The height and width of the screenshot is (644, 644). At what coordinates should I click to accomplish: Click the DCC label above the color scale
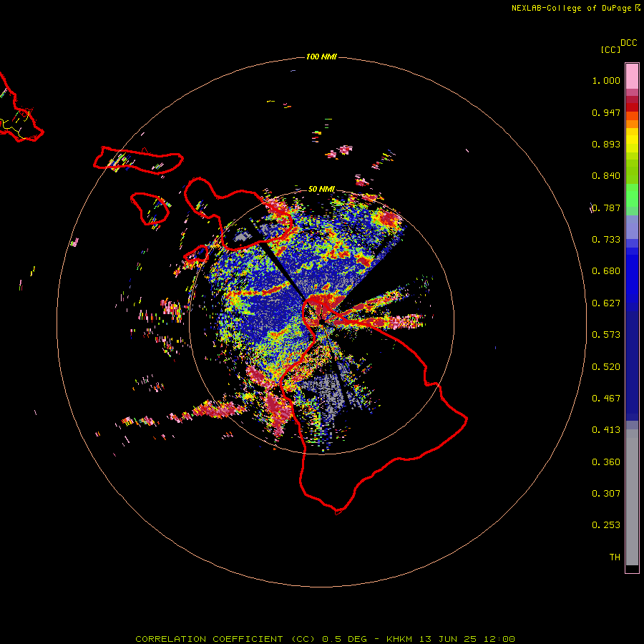628,43
